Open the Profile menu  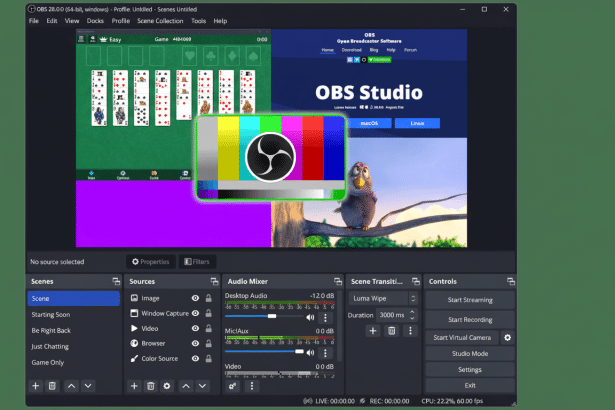click(x=121, y=21)
